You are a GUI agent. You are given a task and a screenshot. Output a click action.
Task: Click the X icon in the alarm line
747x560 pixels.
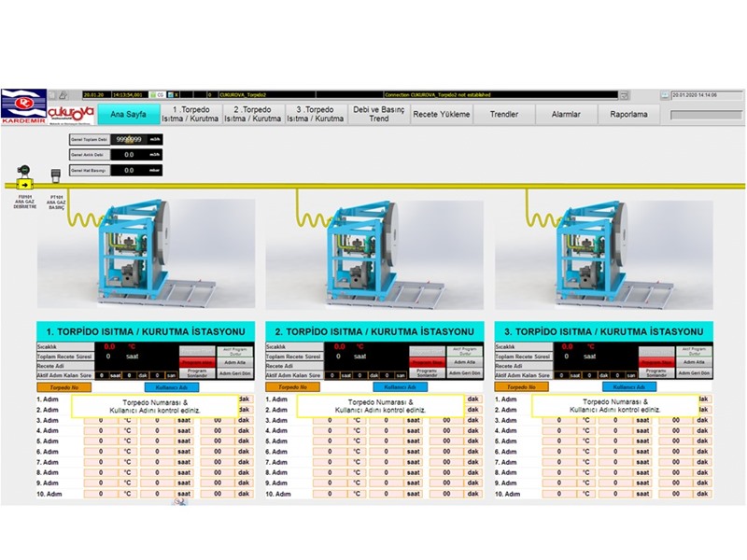(x=173, y=95)
